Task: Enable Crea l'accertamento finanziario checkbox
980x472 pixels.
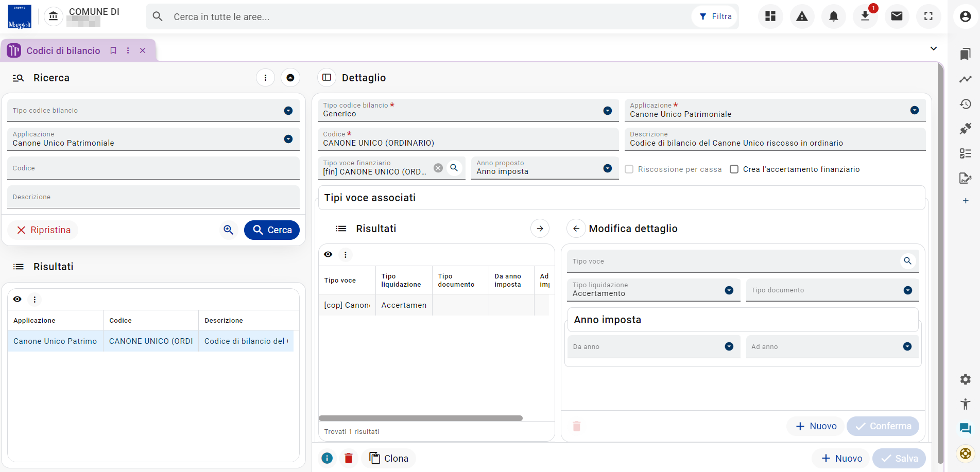Action: [x=734, y=169]
